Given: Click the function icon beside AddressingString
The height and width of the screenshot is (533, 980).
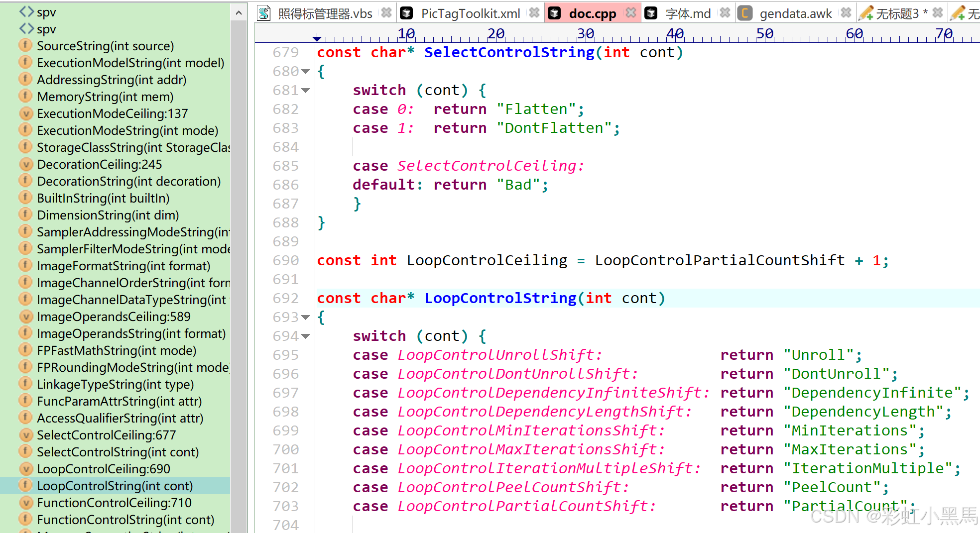Looking at the screenshot, I should pos(25,79).
